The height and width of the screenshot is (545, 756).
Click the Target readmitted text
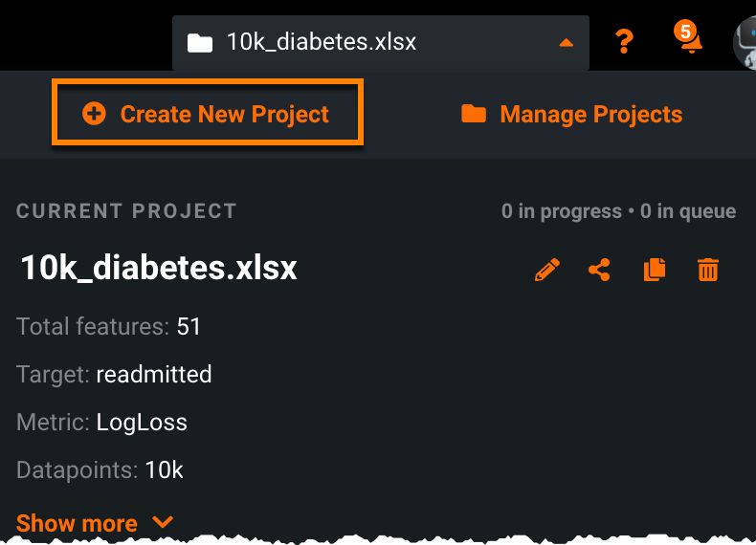click(x=114, y=374)
